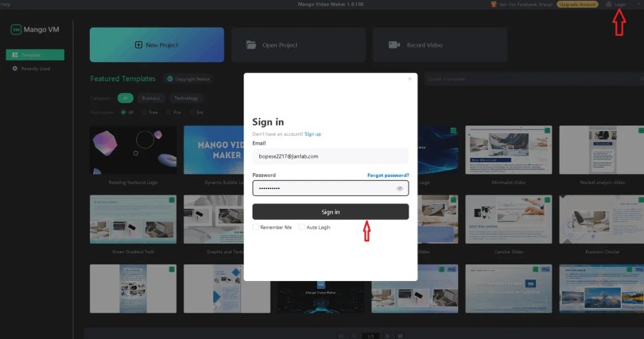This screenshot has height=339, width=644.
Task: Select the Pro permission radio button
Action: click(x=169, y=112)
